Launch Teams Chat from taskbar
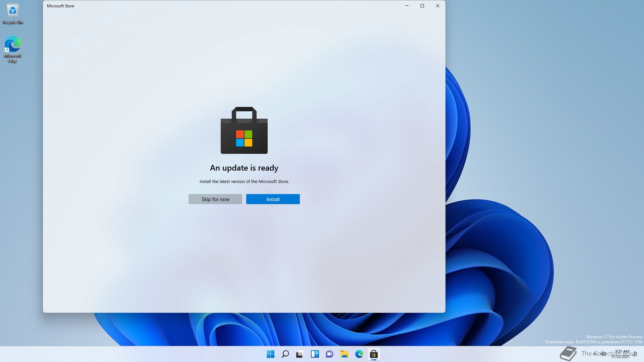This screenshot has width=644, height=362. pyautogui.click(x=329, y=354)
